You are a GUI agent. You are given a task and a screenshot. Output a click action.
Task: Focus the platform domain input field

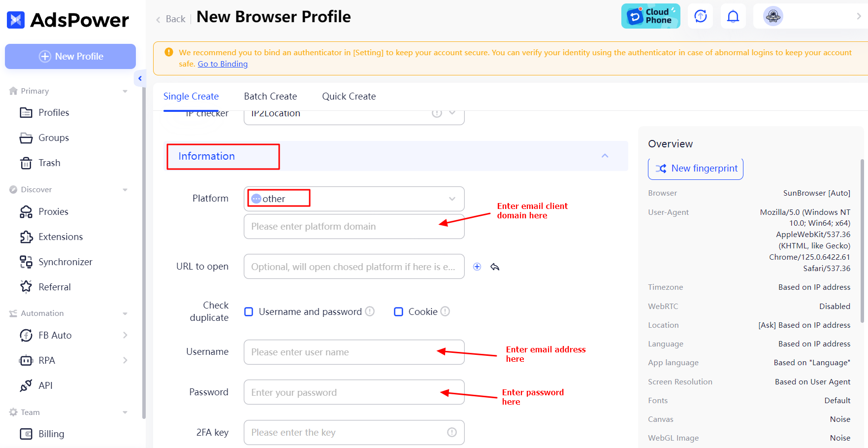pyautogui.click(x=354, y=226)
